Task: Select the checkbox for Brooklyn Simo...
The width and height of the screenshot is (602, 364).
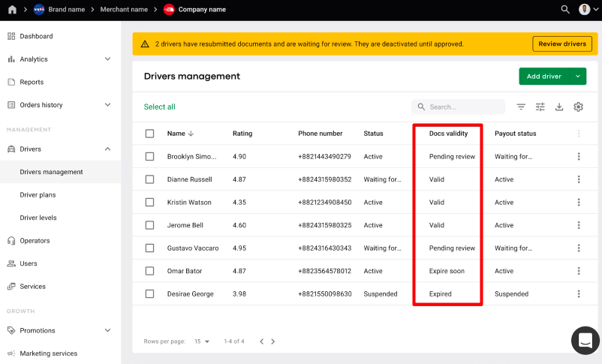Action: (x=150, y=157)
